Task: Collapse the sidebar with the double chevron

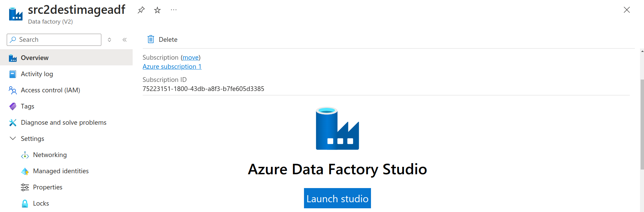Action: pyautogui.click(x=125, y=40)
